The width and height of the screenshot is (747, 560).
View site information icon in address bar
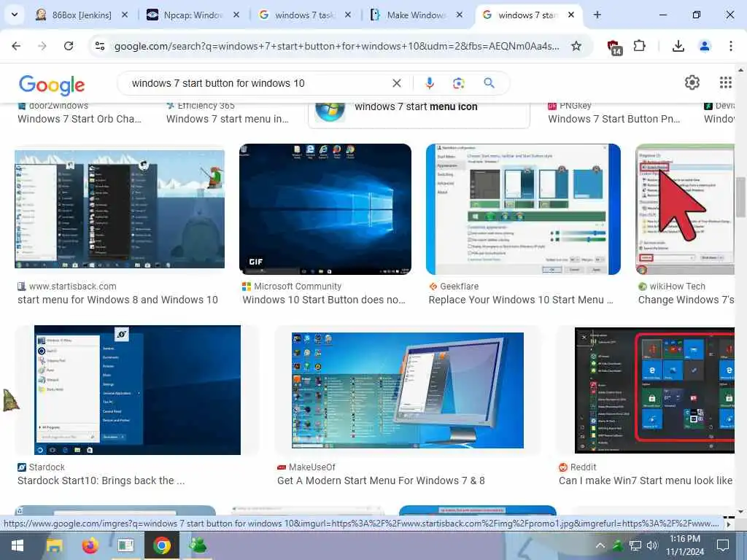100,46
